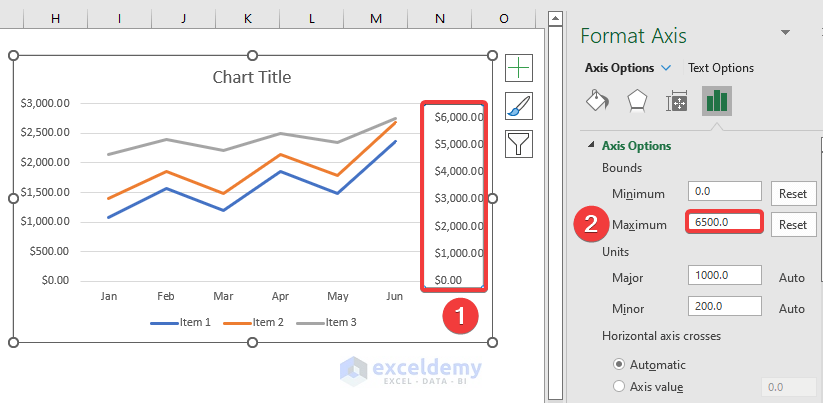Click the Maximum bound input field
The image size is (823, 403).
pyautogui.click(x=725, y=223)
